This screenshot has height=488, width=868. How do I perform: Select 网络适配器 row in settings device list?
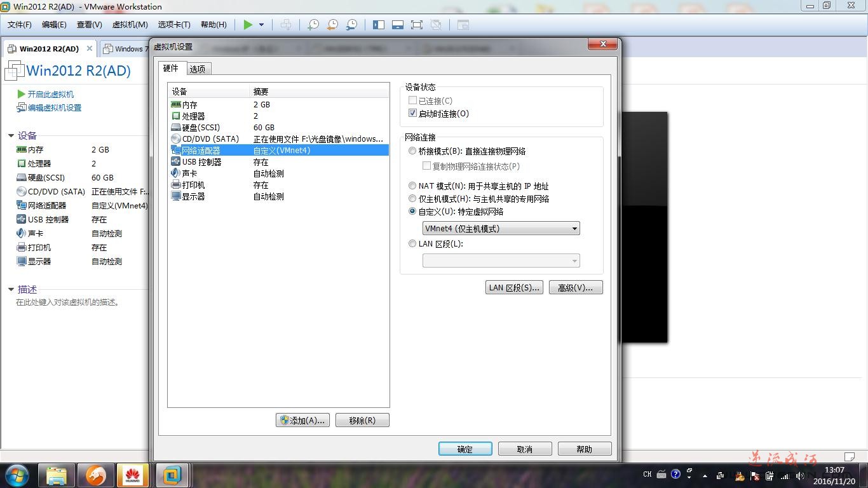278,151
